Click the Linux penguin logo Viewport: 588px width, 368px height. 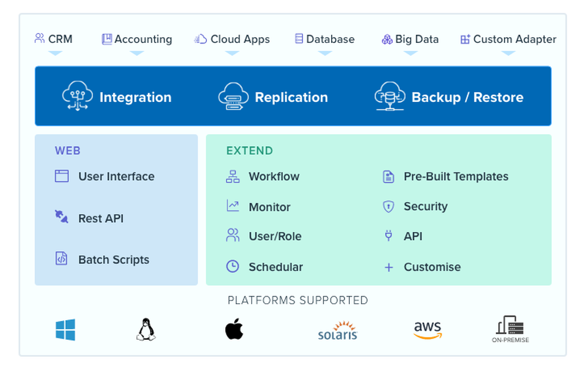[146, 330]
